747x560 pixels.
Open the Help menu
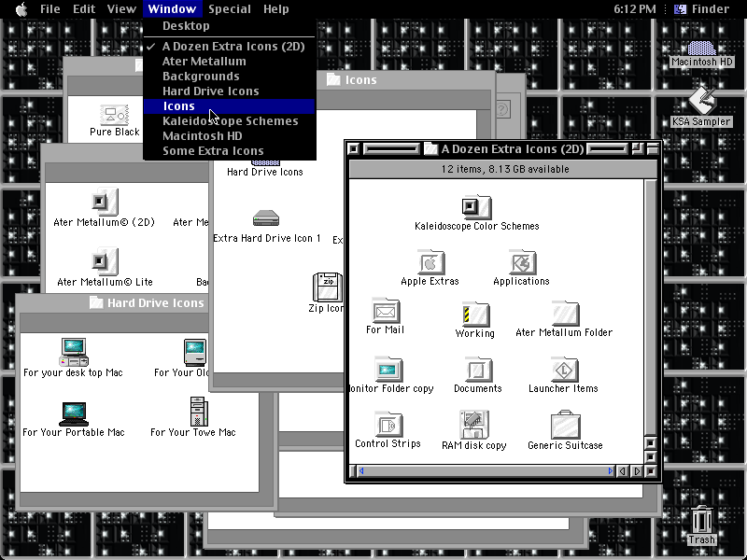coord(275,9)
